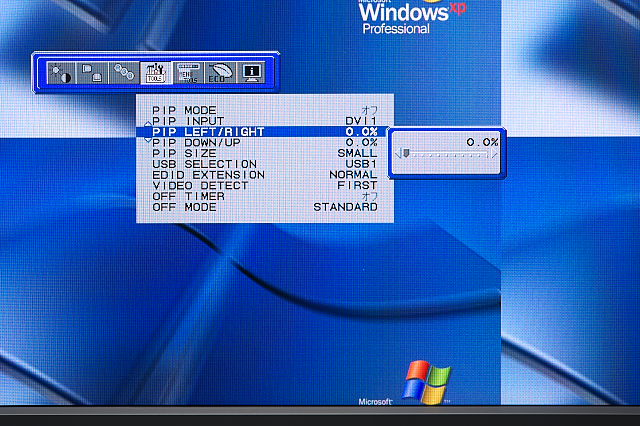Change USB SELECTION from USB1

pyautogui.click(x=361, y=163)
